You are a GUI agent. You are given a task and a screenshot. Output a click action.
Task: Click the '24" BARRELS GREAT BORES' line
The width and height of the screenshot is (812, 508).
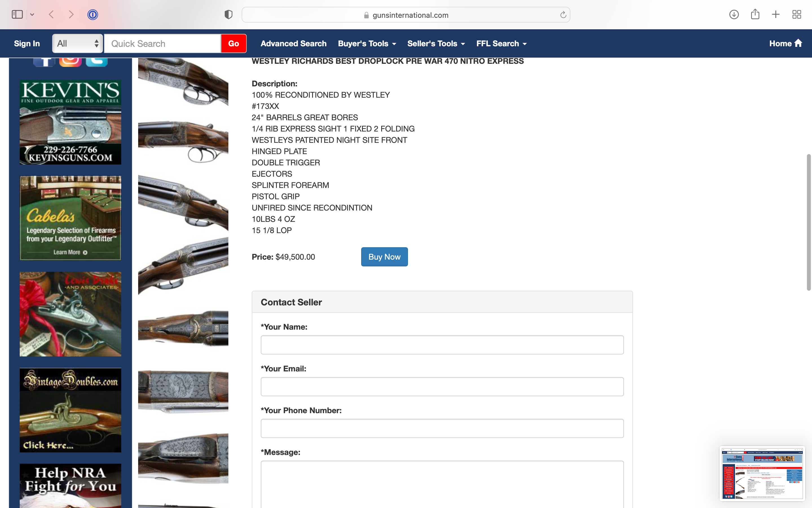(x=305, y=118)
